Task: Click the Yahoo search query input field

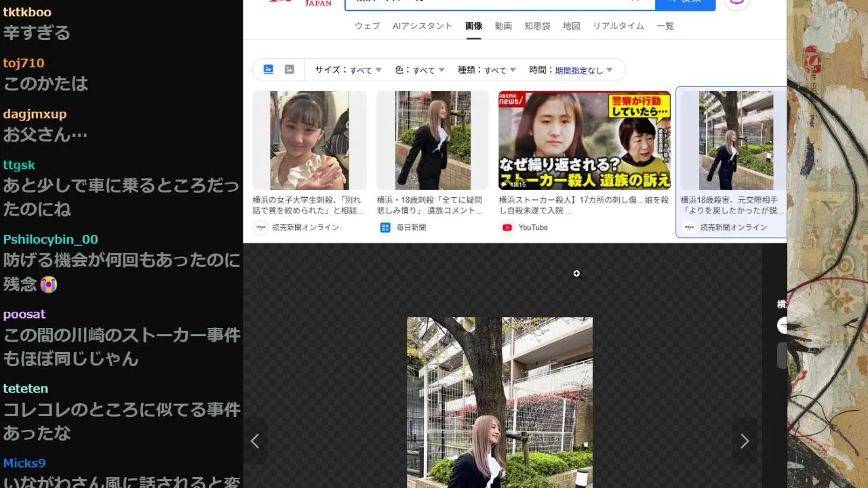Action: point(500,4)
